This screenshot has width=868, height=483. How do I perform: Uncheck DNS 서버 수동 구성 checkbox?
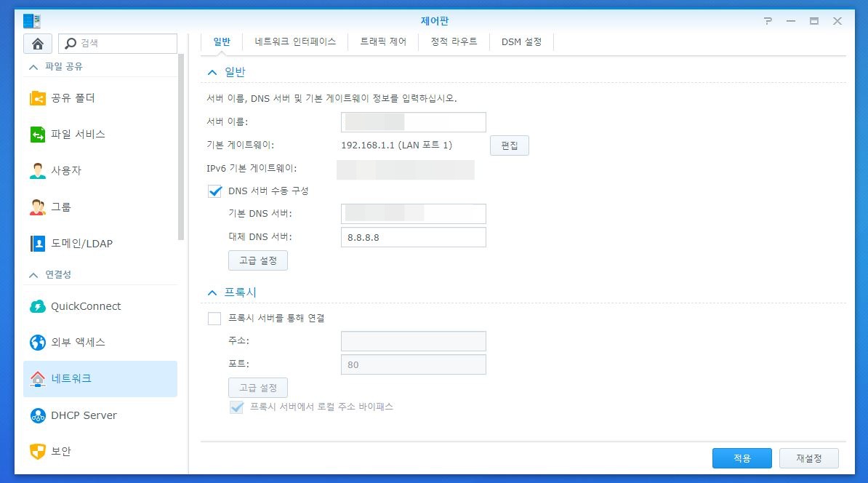[214, 191]
